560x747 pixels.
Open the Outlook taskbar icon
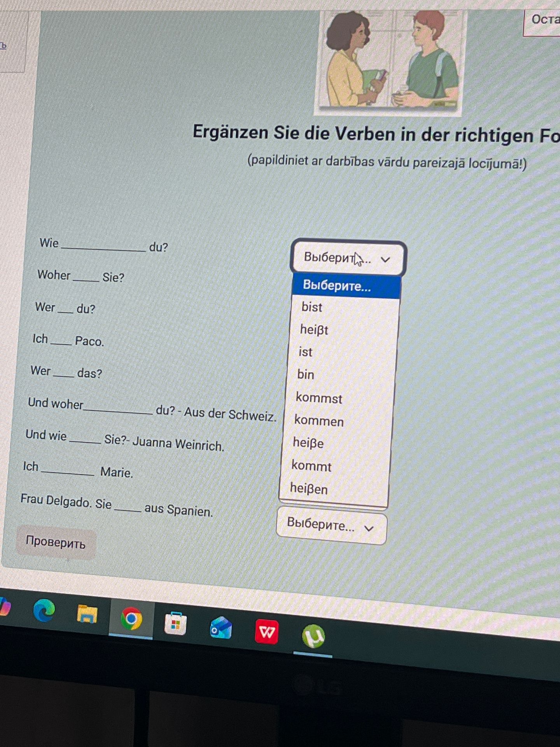221,628
